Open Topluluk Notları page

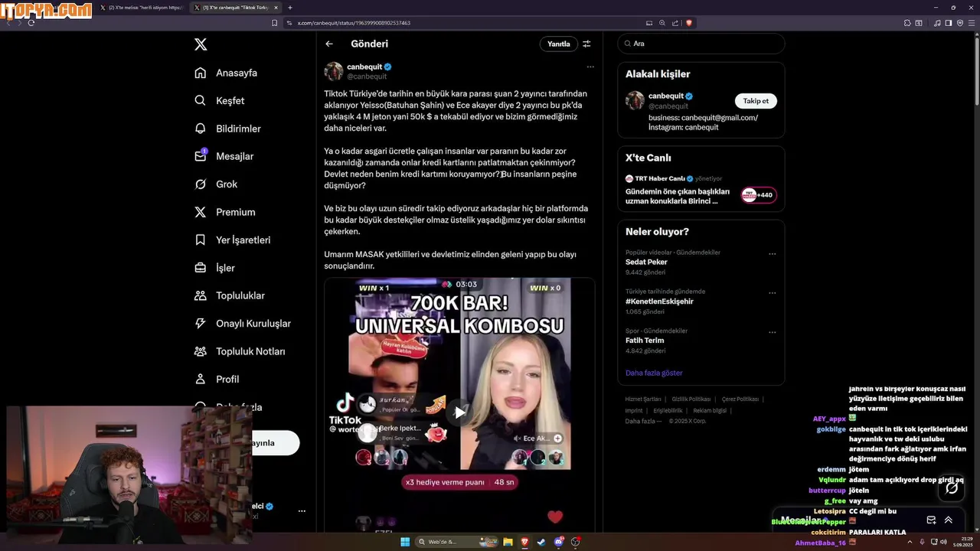pos(240,351)
